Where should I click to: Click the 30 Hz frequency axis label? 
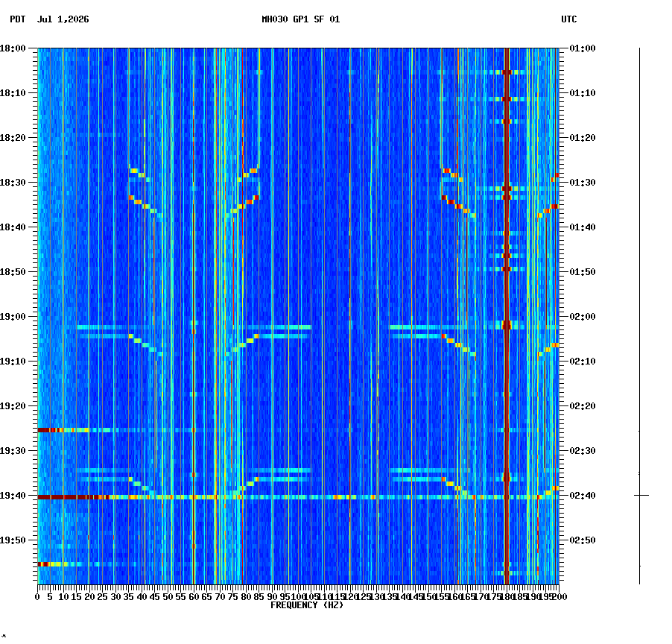(x=115, y=596)
